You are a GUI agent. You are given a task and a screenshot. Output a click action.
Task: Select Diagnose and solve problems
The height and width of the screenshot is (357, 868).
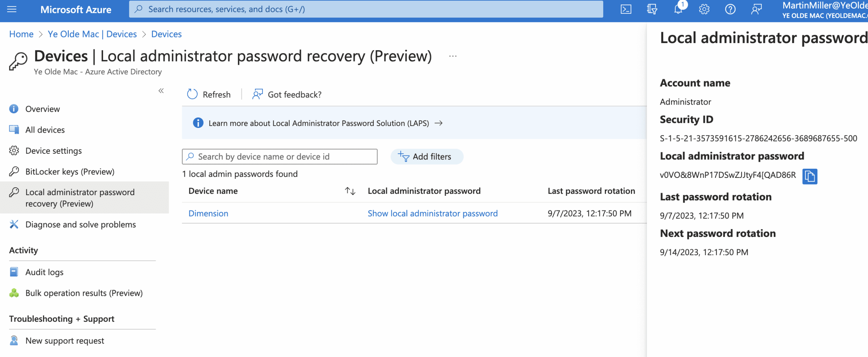click(81, 224)
